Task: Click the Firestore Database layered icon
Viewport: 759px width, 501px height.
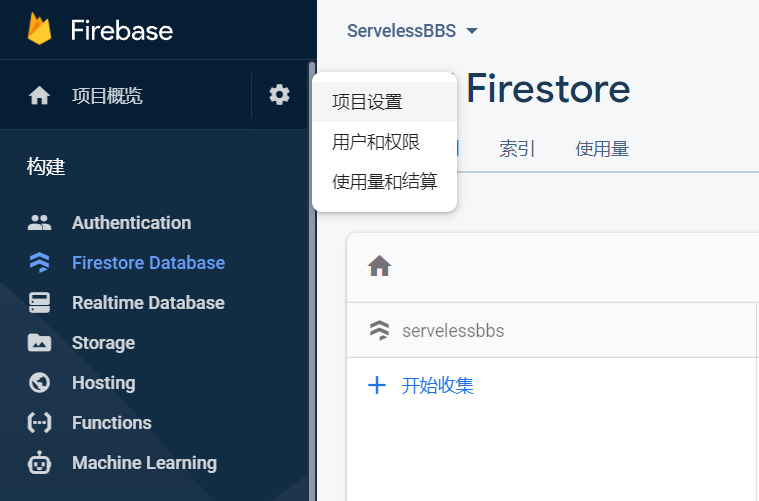Action: pos(39,262)
